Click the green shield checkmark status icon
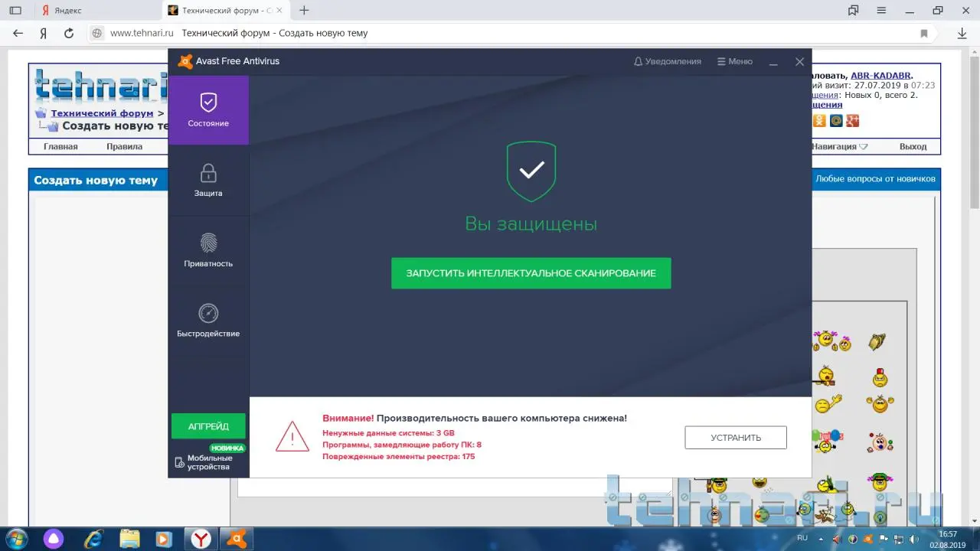 coord(531,171)
